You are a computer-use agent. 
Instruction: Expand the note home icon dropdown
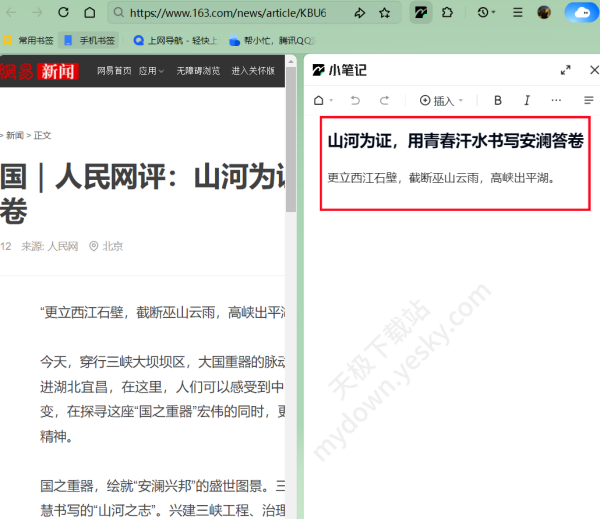(323, 100)
